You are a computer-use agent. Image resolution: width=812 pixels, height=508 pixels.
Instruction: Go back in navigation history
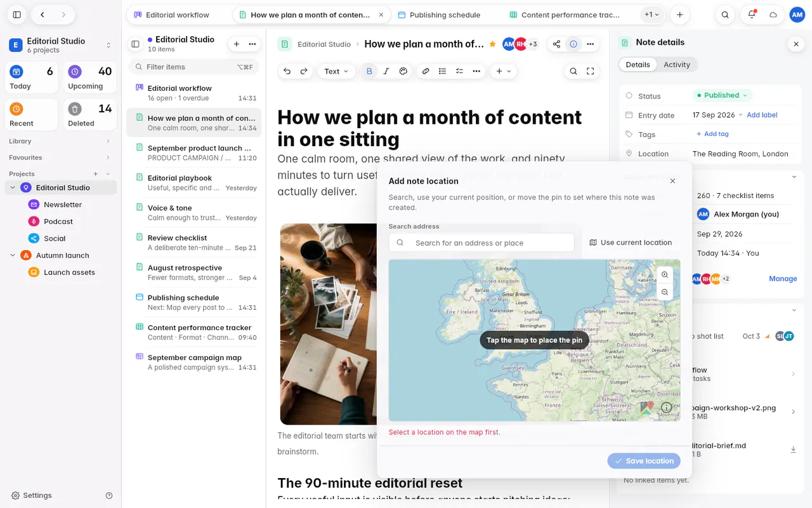point(42,15)
